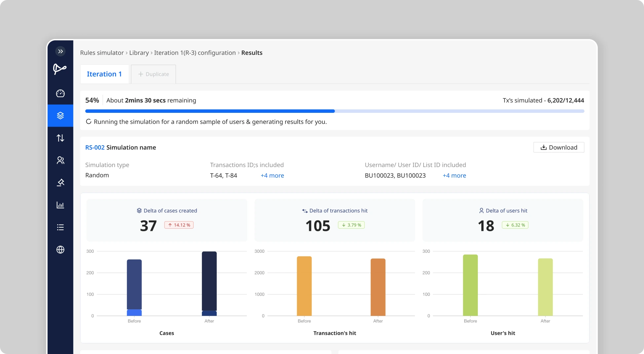This screenshot has height=354, width=644.
Task: Select the Iteration 1 tab
Action: pos(104,74)
